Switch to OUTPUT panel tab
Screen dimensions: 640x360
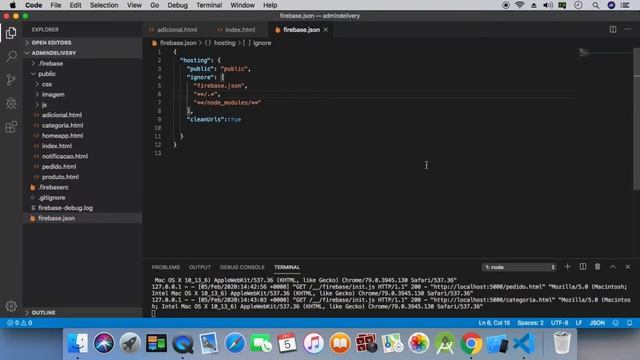tap(200, 267)
